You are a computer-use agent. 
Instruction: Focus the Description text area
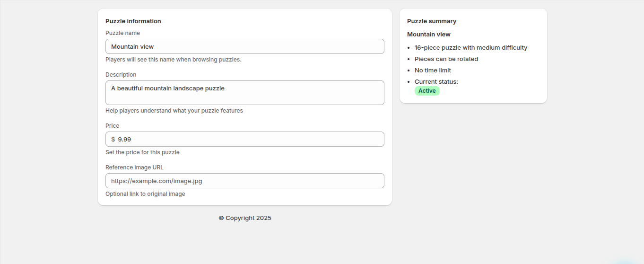pyautogui.click(x=244, y=93)
